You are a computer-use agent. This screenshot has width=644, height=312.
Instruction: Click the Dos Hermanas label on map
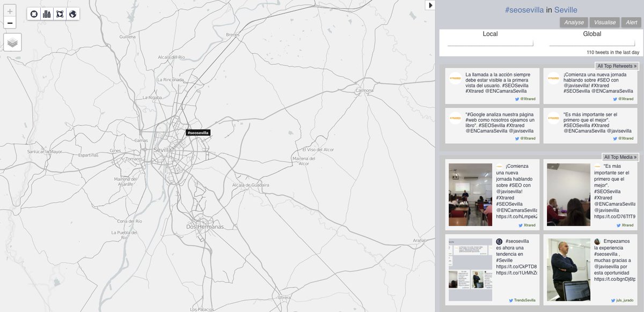pos(205,227)
